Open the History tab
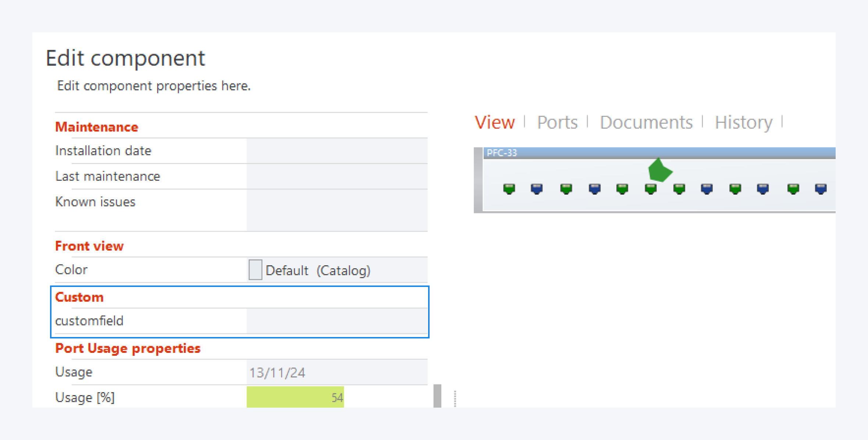Viewport: 868px width, 440px height. click(x=743, y=122)
